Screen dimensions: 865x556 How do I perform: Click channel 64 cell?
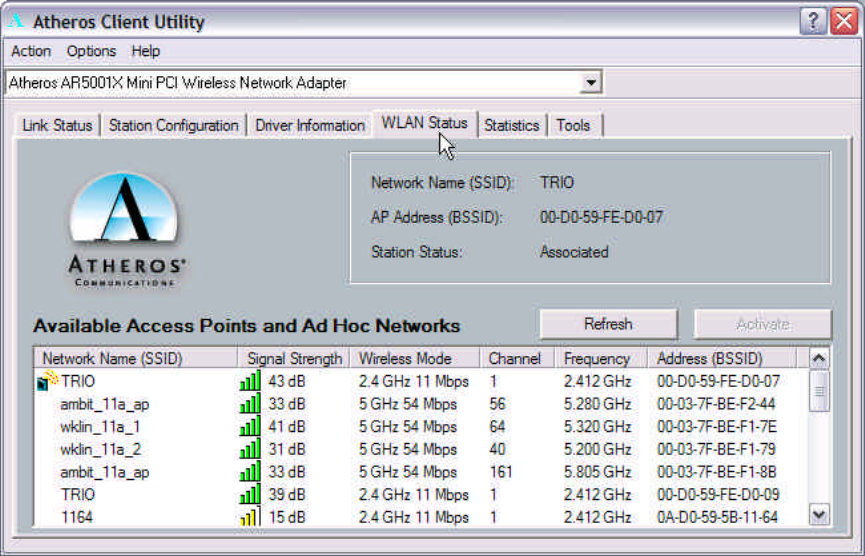tap(497, 426)
